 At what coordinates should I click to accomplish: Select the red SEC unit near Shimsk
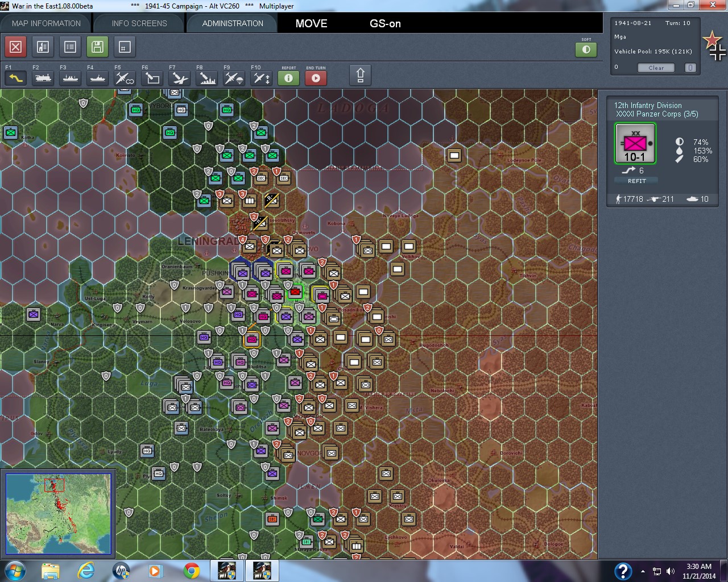[x=272, y=519]
